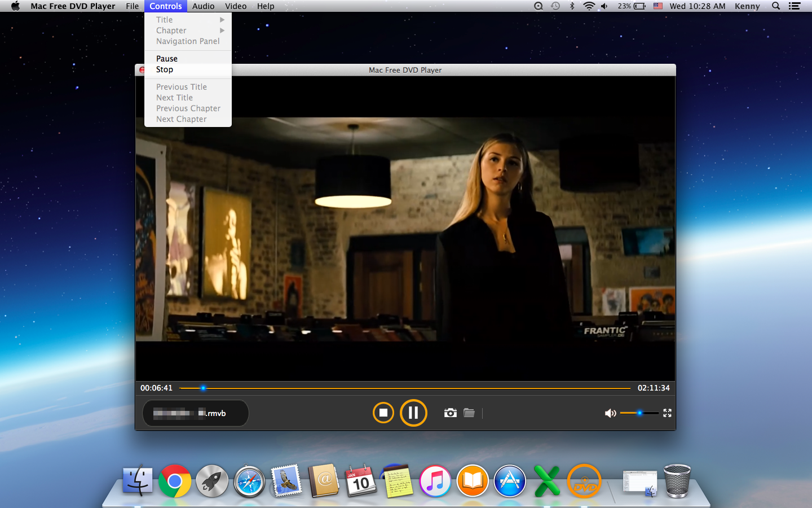Select Previous Chapter menu entry

(188, 108)
